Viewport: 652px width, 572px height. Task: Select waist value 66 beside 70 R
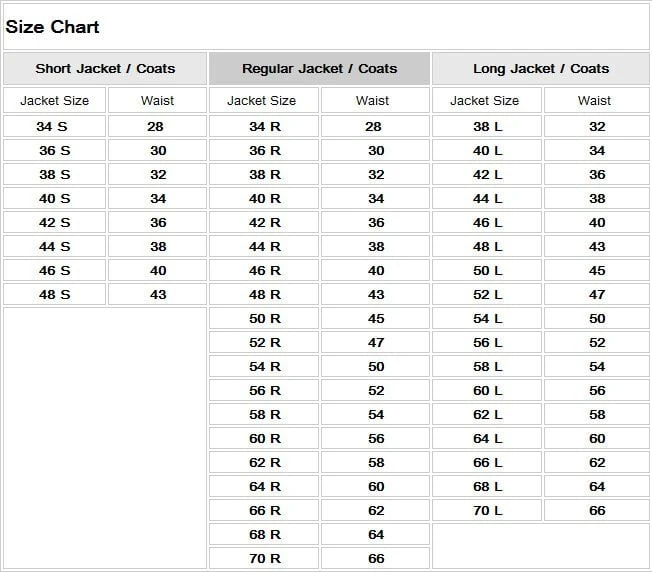(376, 559)
